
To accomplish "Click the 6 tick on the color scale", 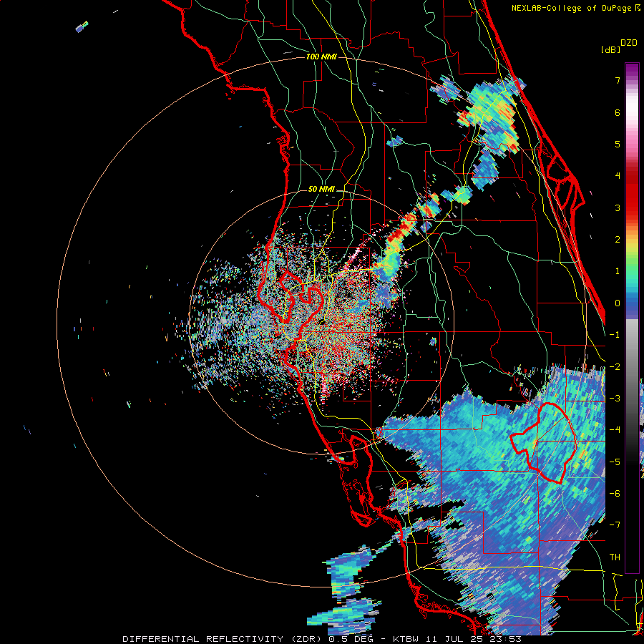I will (x=618, y=112).
